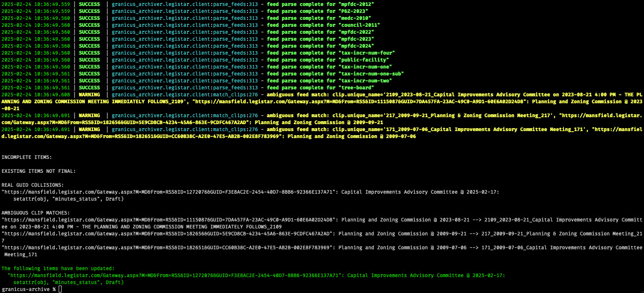This screenshot has width=644, height=293.
Task: Click the "granicus-archive %" shell prompt
Action: pos(28,289)
